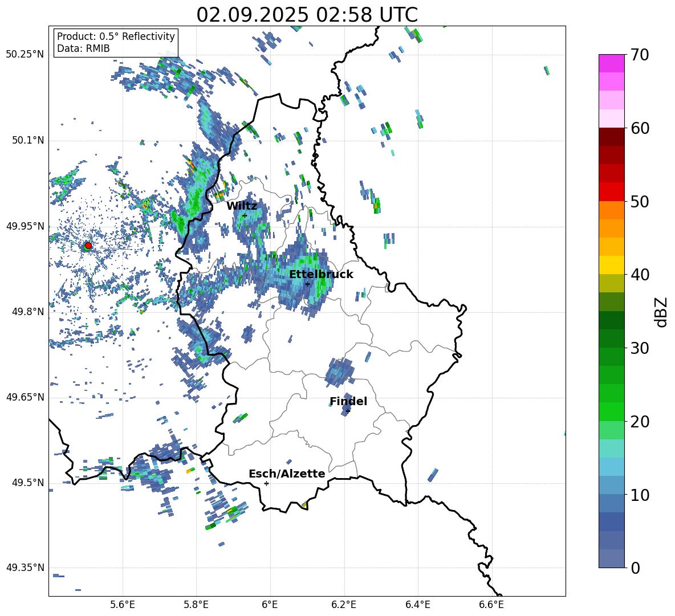Click the 5.6°E longitude label

pos(123,605)
